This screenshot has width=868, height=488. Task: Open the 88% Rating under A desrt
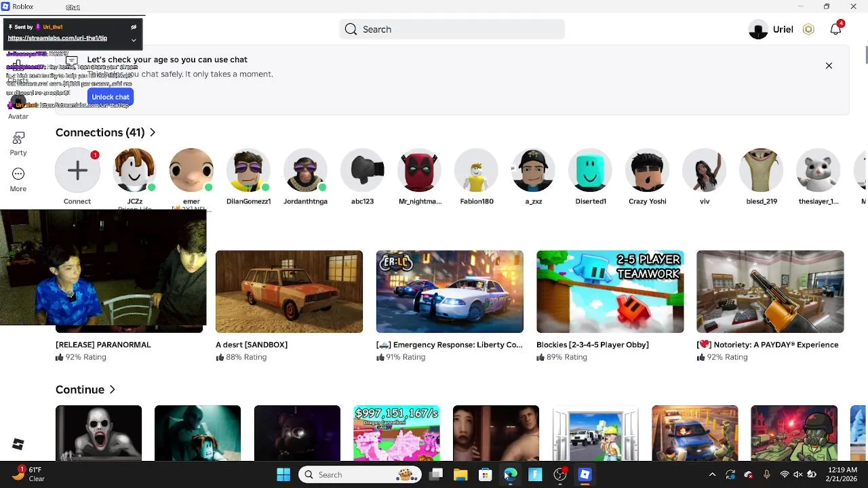point(241,357)
